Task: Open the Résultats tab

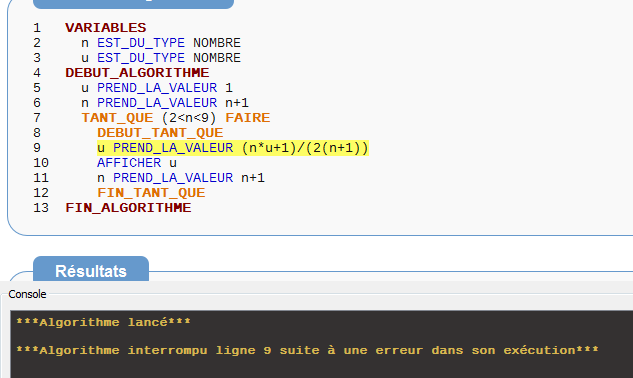Action: 91,269
